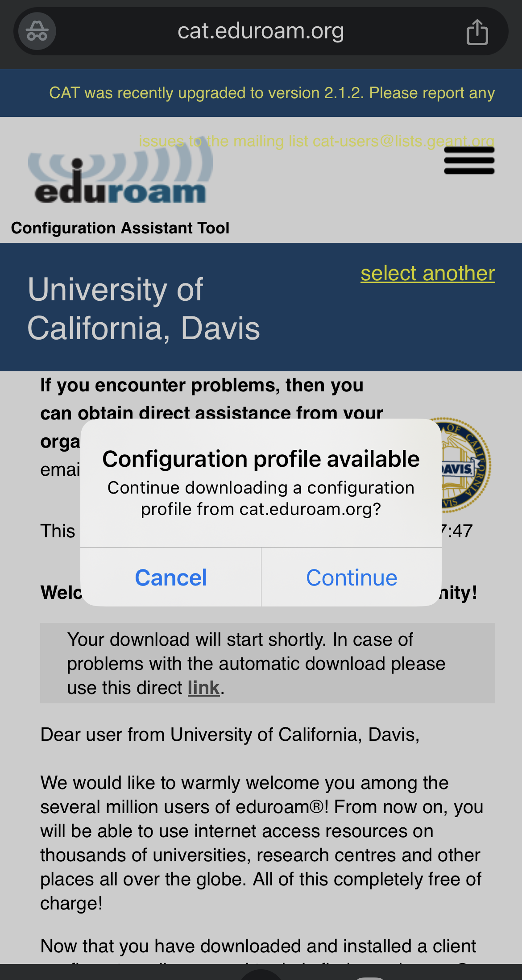Image resolution: width=522 pixels, height=980 pixels.
Task: Open the share sheet icon
Action: (x=477, y=32)
